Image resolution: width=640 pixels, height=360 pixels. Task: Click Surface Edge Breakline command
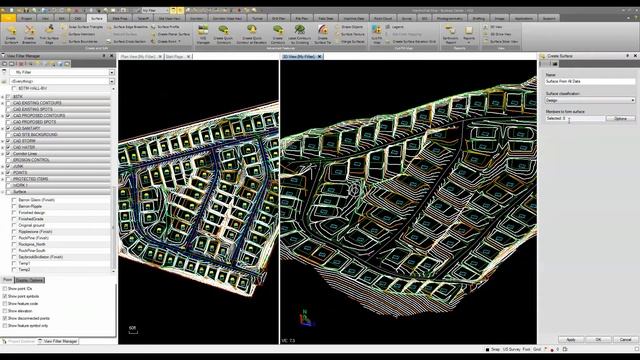127,27
